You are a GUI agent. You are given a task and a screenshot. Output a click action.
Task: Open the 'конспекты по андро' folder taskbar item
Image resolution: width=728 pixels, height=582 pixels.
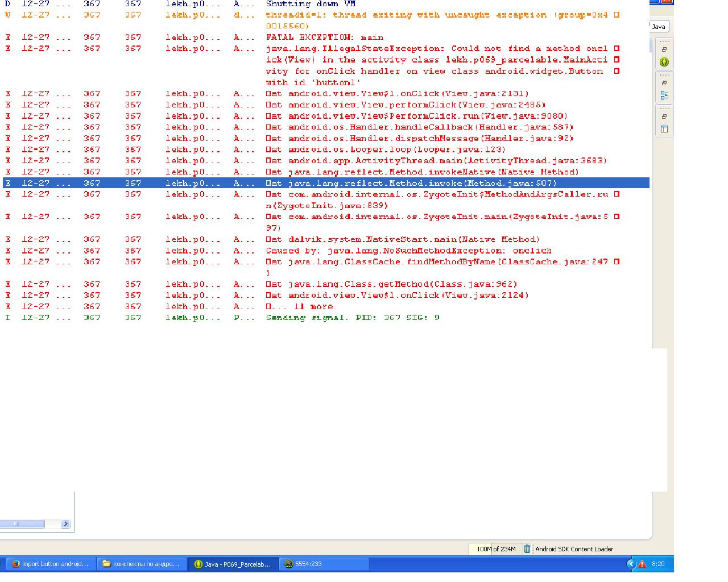142,564
